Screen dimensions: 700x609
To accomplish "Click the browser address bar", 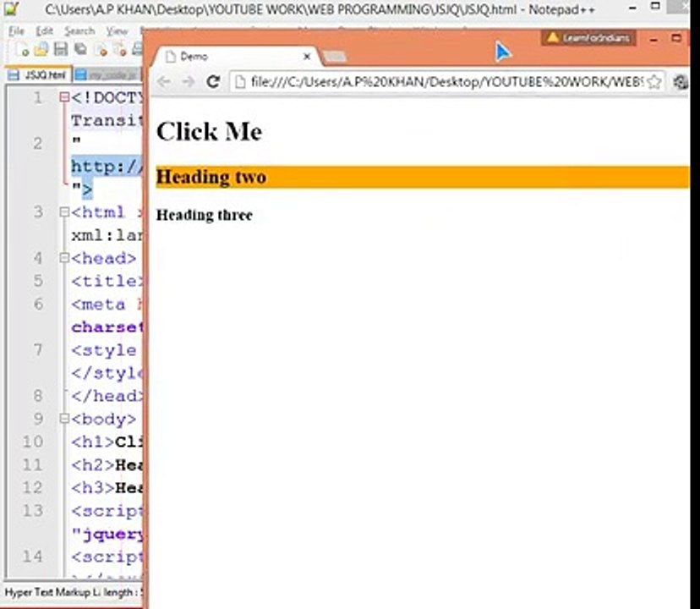I will (x=448, y=82).
